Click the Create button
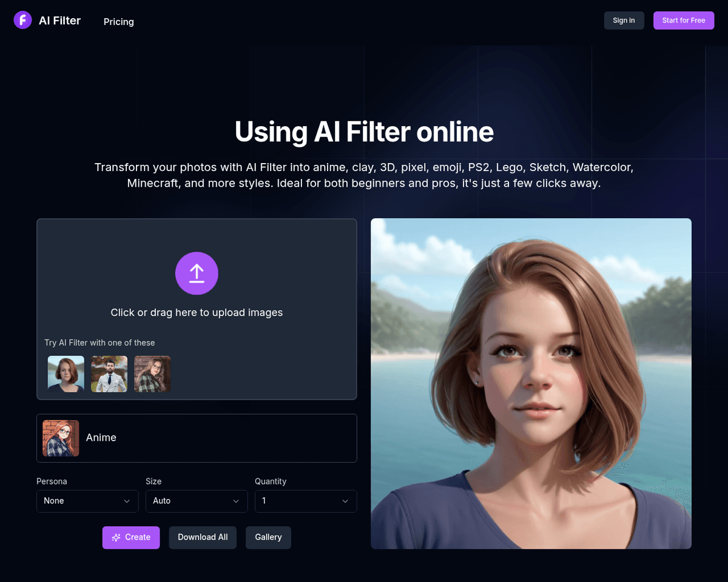728x582 pixels. pos(131,537)
